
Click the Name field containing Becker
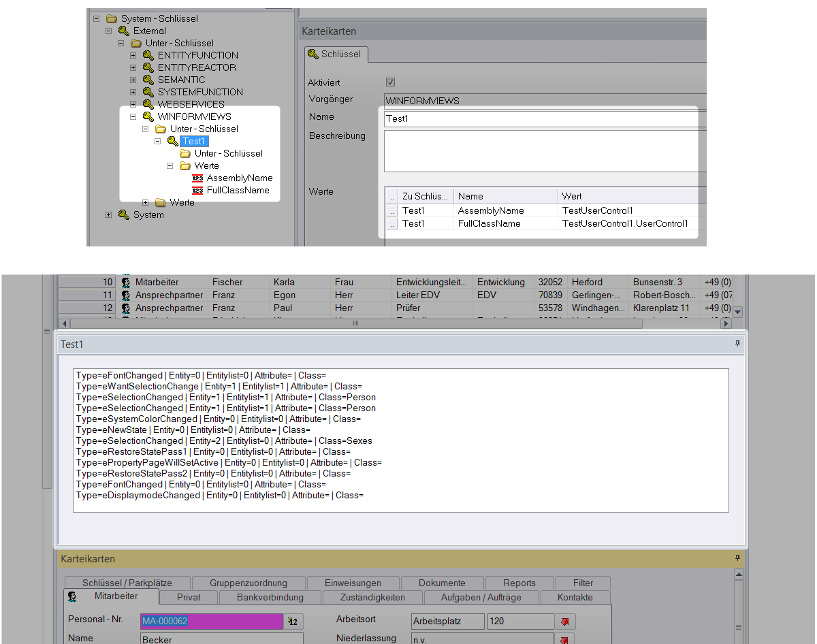[222, 639]
